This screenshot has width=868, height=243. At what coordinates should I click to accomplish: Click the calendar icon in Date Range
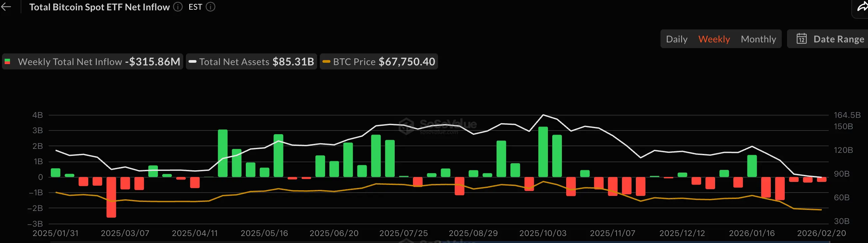[801, 39]
